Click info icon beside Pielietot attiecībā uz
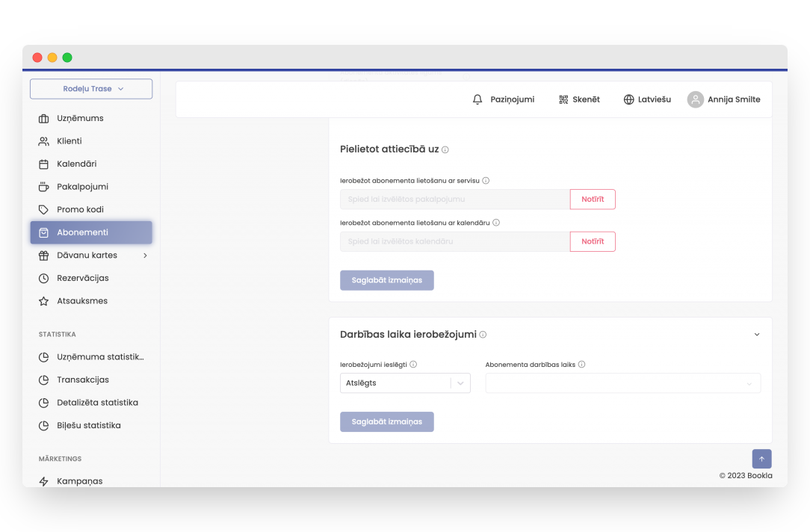Viewport: 810px width, 532px height. click(445, 149)
